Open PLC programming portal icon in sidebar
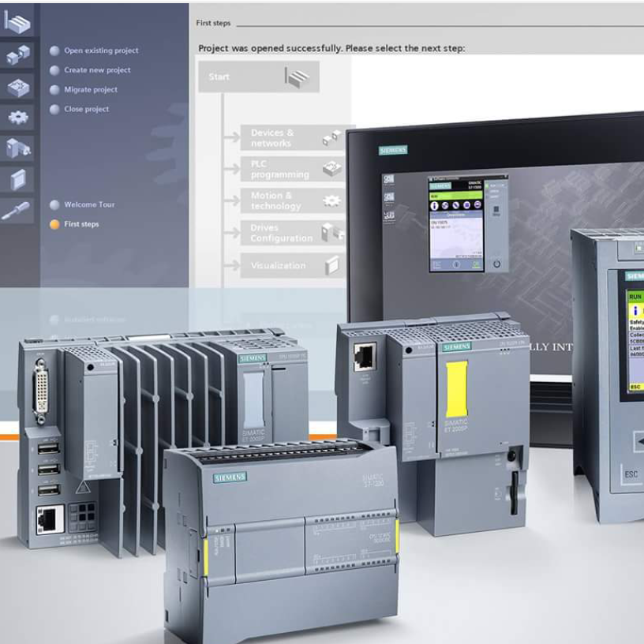644x644 pixels. pyautogui.click(x=17, y=87)
